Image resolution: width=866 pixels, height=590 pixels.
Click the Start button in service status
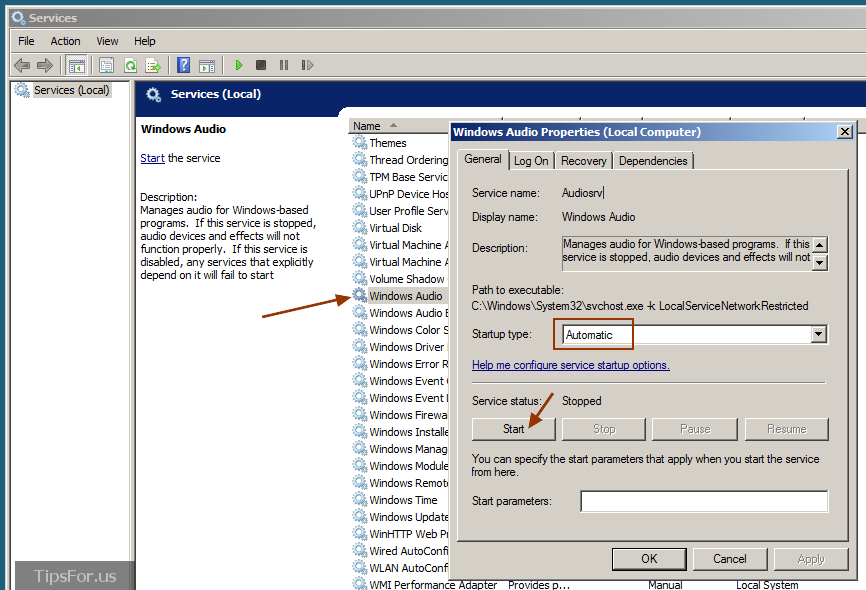pos(514,429)
